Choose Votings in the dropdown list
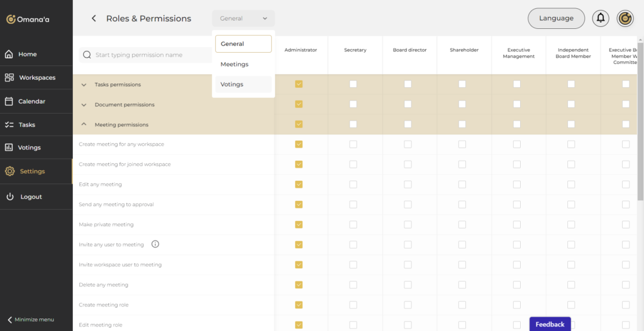This screenshot has height=331, width=644. pos(232,84)
